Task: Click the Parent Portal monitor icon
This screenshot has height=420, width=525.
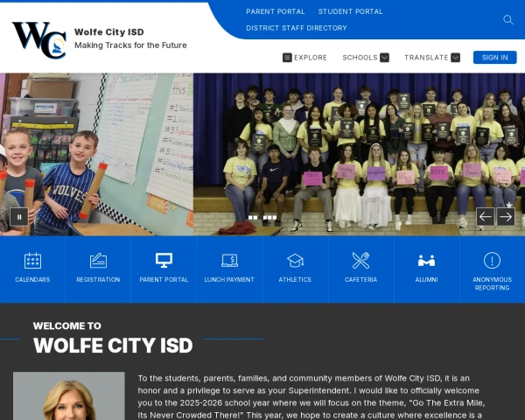Action: click(x=164, y=261)
